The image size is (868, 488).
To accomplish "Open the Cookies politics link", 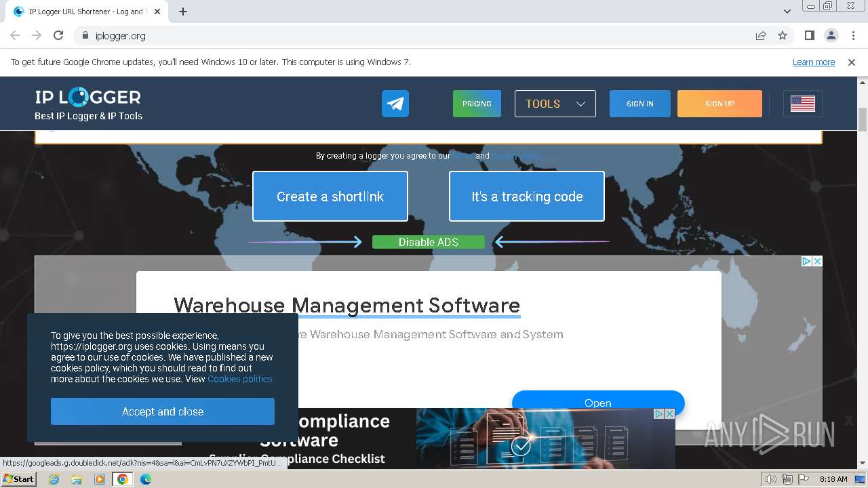I will tap(240, 379).
